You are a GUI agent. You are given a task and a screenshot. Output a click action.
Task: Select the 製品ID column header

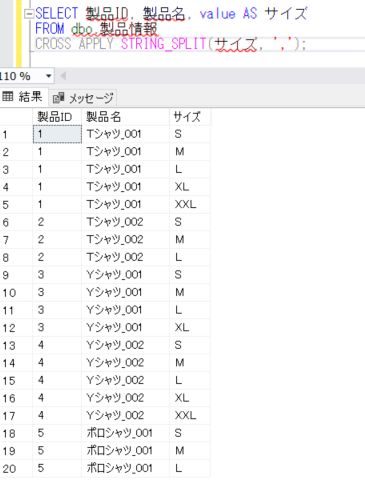[x=57, y=117]
